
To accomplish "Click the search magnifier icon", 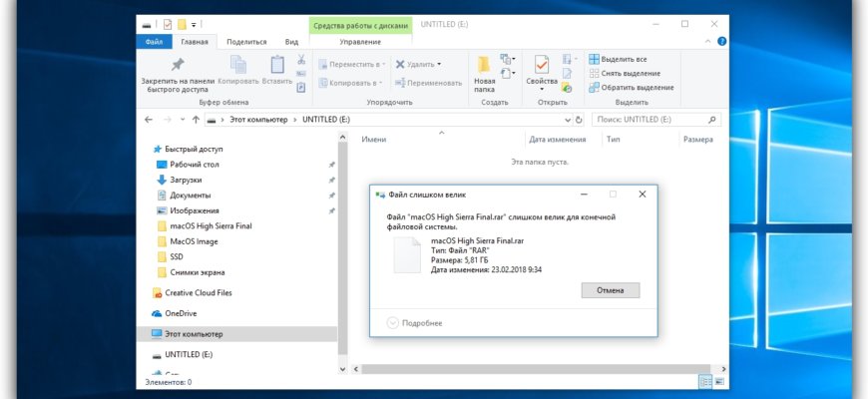I will click(712, 120).
